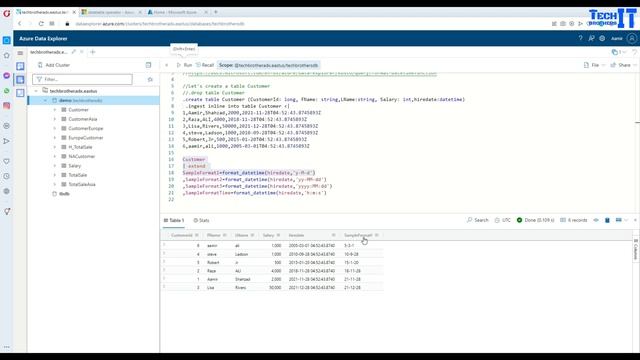
Task: Click the Done status indicator
Action: tap(536, 220)
